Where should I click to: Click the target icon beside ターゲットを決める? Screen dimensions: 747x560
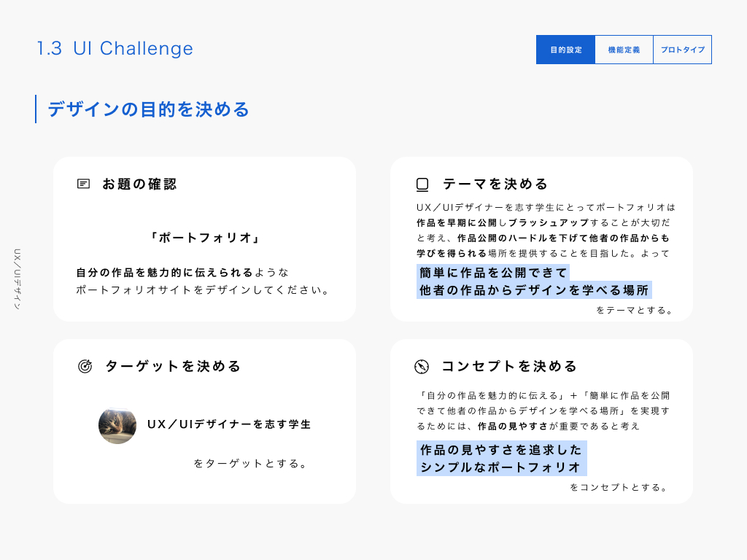click(85, 366)
